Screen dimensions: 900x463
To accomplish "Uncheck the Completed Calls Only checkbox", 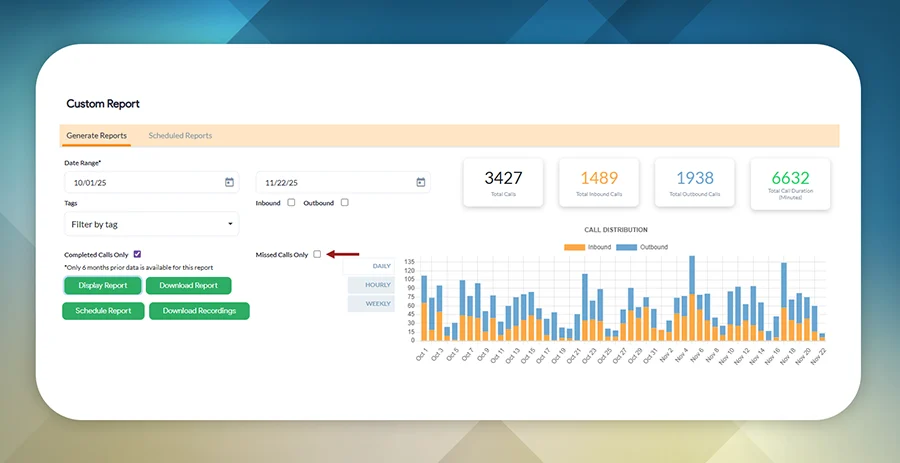I will pos(137,255).
